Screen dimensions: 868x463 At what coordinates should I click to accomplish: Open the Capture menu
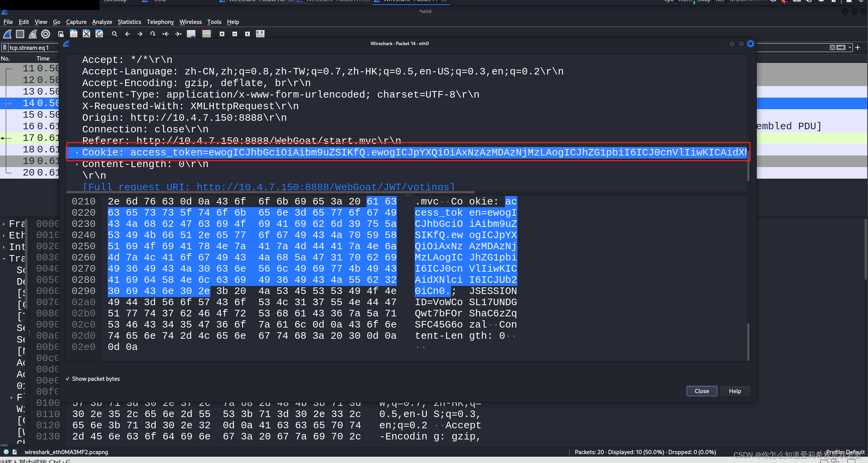pyautogui.click(x=76, y=22)
